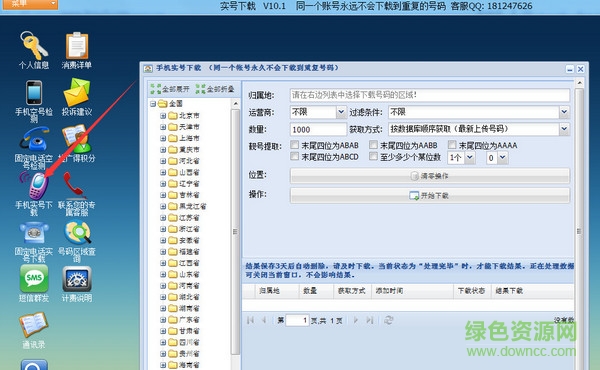Enable 至少多少个某位数 checkbox

pyautogui.click(x=373, y=156)
